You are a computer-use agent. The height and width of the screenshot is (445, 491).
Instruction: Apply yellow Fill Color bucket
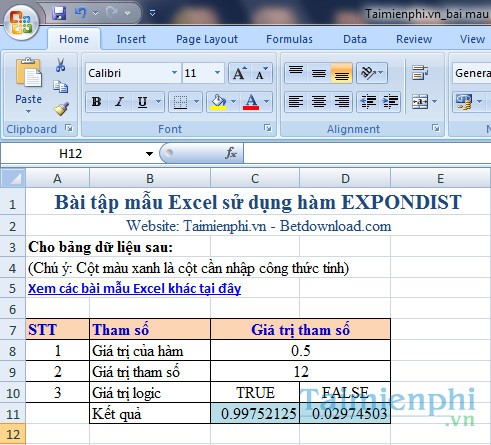(x=218, y=102)
